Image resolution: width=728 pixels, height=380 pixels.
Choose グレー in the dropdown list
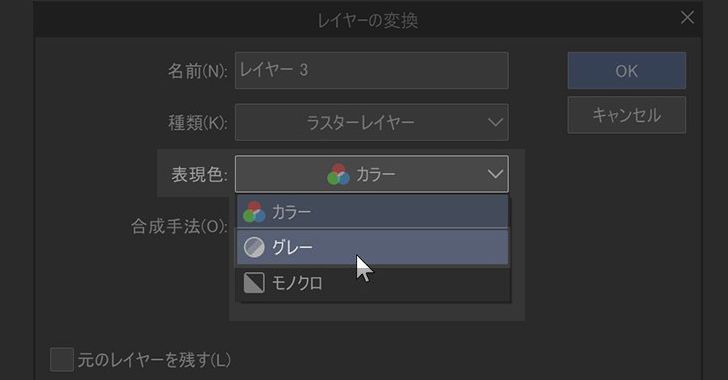pos(373,247)
